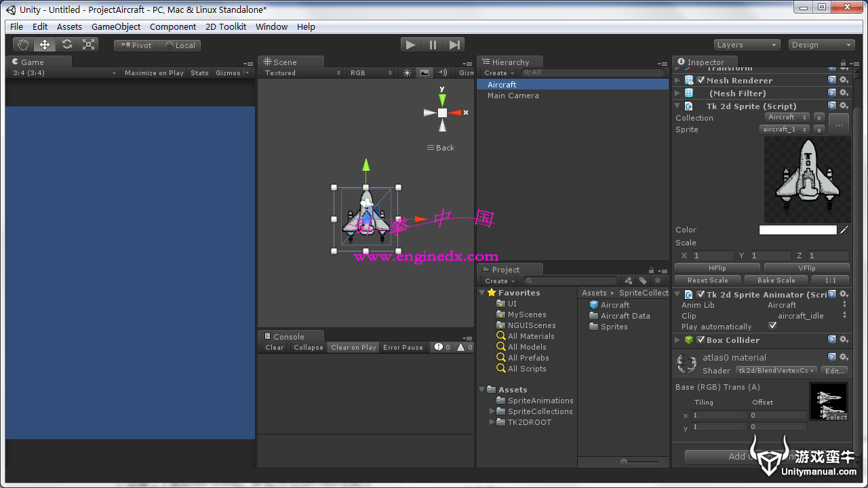The height and width of the screenshot is (488, 868).
Task: Open Mesh Filter gear settings menu
Action: pos(844,93)
